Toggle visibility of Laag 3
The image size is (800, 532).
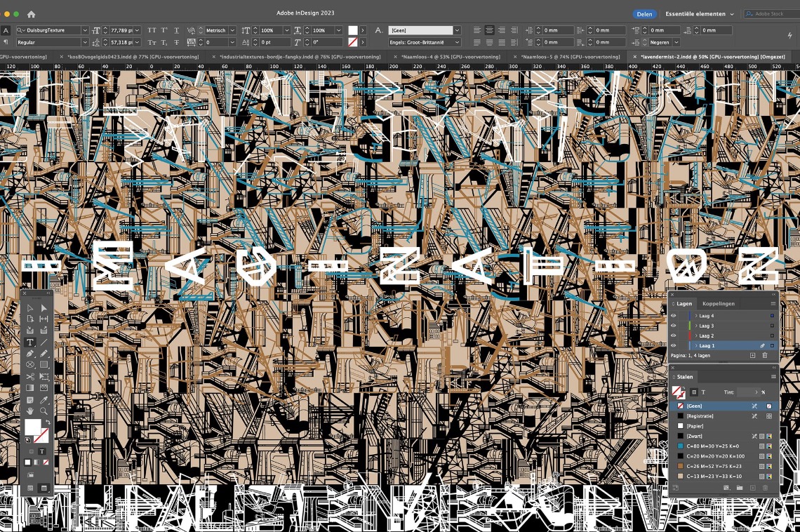point(674,326)
